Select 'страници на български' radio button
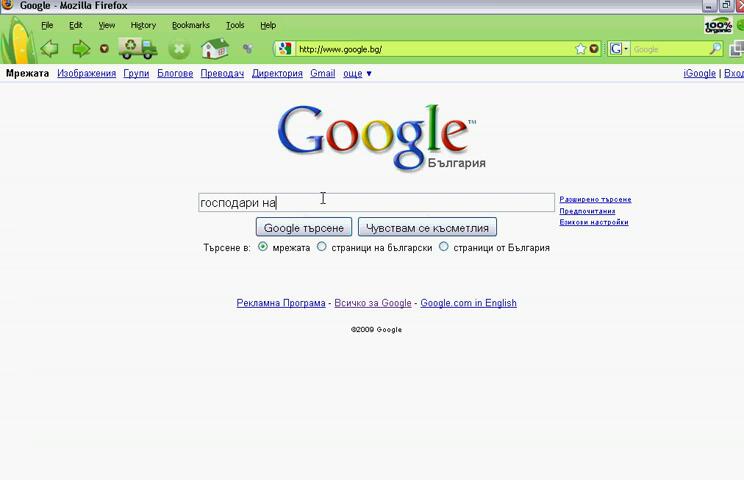Image resolution: width=744 pixels, height=480 pixels. pos(322,247)
